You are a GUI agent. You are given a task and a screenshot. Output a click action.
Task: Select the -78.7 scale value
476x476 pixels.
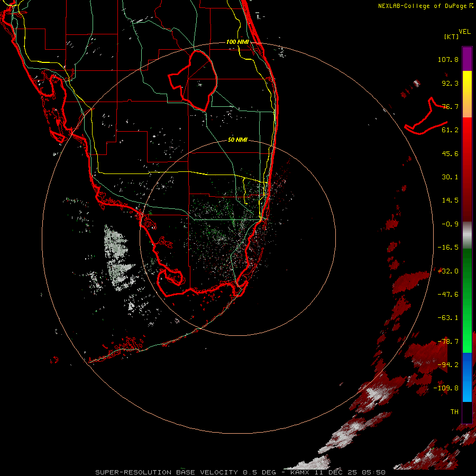click(448, 342)
